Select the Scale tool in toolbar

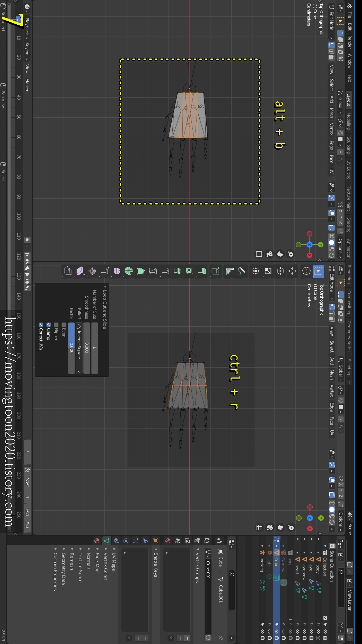268,271
